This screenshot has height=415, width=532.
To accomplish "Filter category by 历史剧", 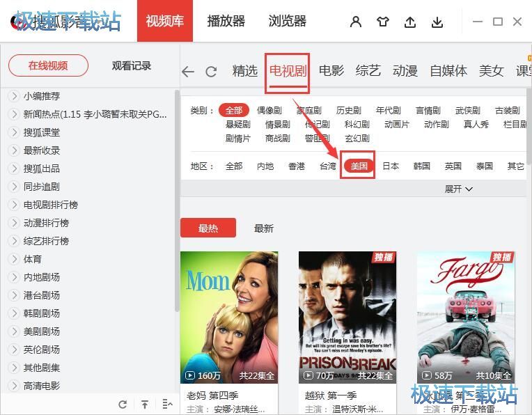I will (349, 110).
